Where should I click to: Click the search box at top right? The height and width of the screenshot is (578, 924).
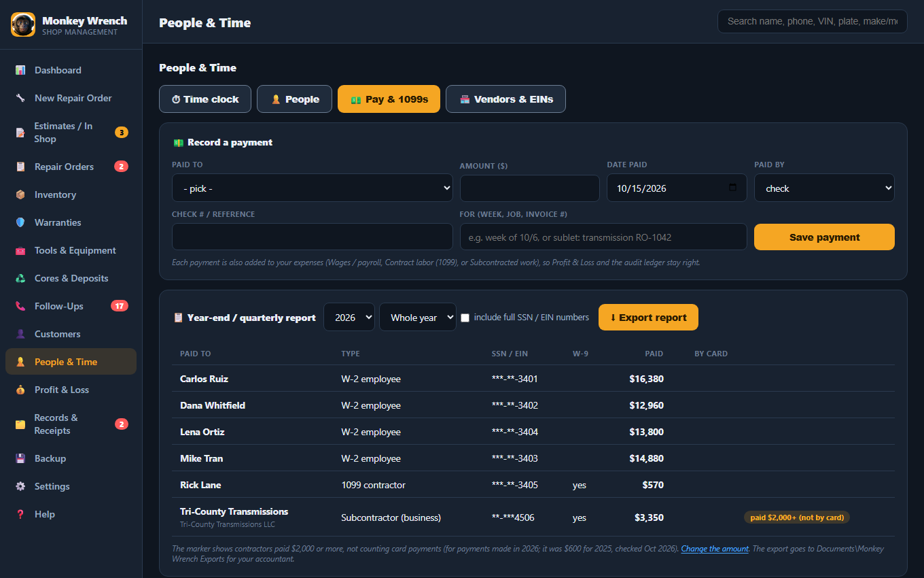pos(812,21)
